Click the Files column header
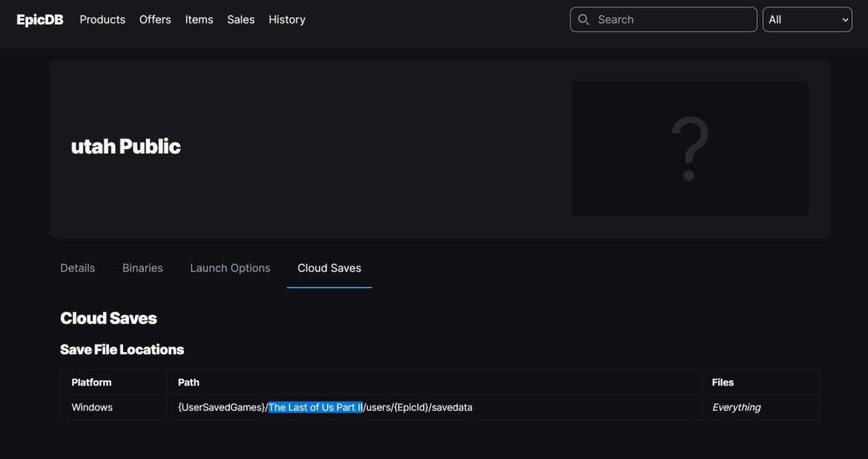The height and width of the screenshot is (459, 868). pyautogui.click(x=723, y=382)
